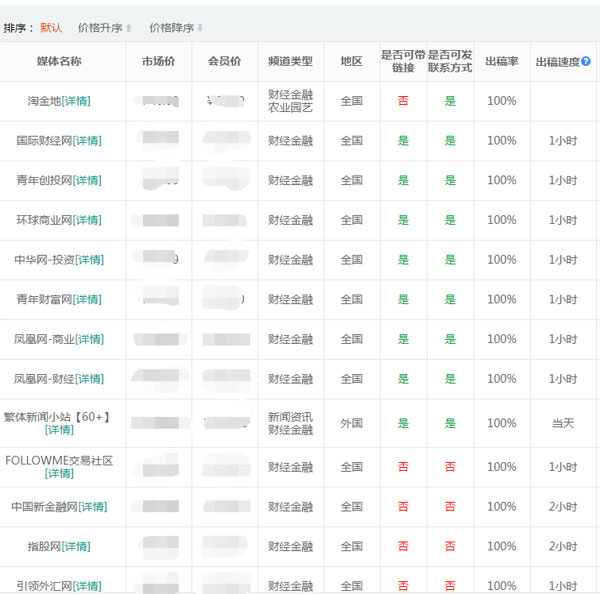
Task: Click 100% rate for 引领外汇网
Action: click(502, 586)
